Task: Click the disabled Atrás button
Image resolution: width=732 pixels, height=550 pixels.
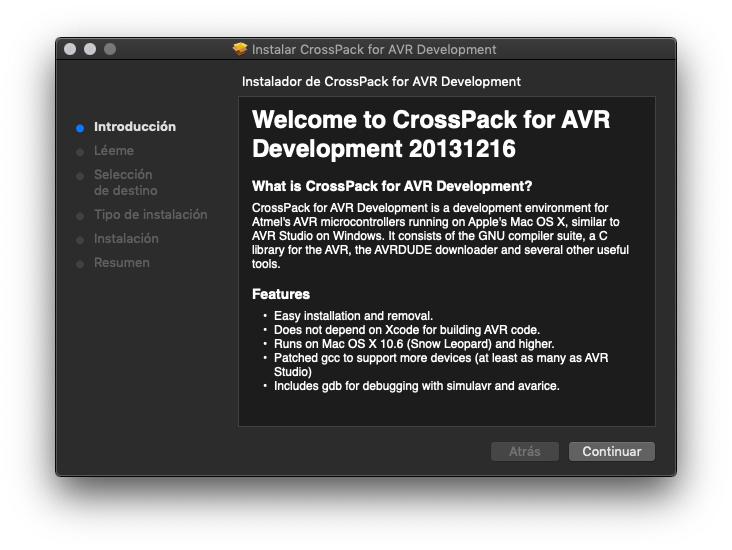Action: click(x=525, y=451)
